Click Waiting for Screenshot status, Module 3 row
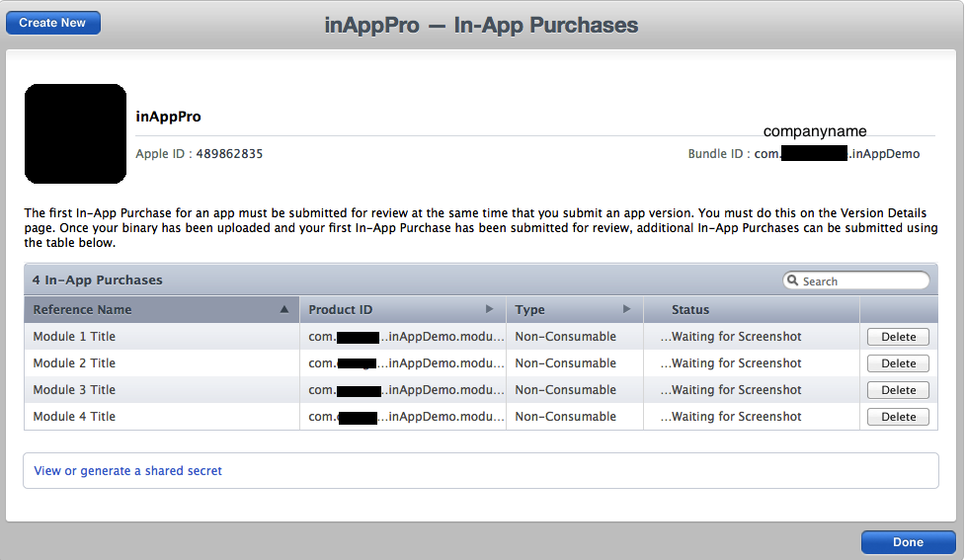The width and height of the screenshot is (966, 560). click(x=731, y=390)
